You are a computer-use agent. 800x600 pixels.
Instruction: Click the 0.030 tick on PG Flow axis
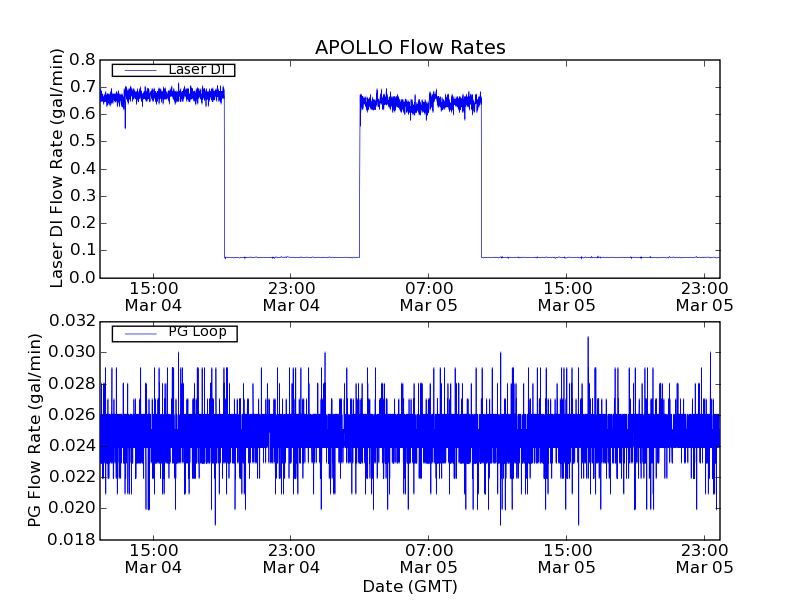(x=72, y=353)
